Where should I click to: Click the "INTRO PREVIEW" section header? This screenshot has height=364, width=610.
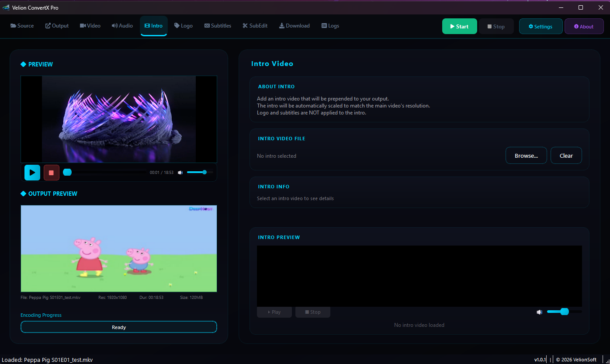[x=279, y=237]
